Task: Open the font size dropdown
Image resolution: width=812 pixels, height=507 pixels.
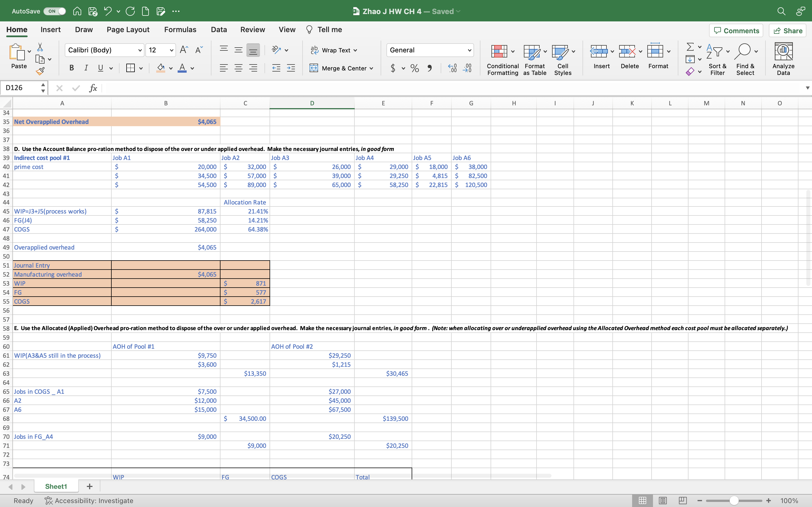Action: point(171,50)
